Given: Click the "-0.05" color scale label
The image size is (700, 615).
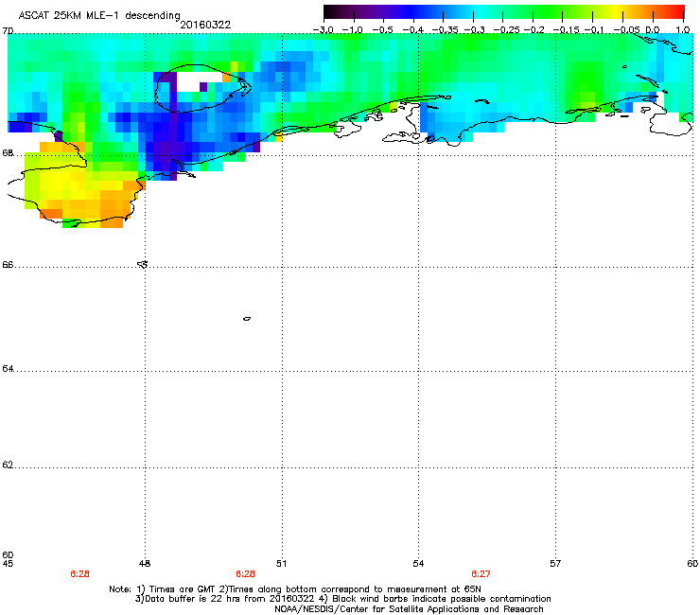Looking at the screenshot, I should pyautogui.click(x=626, y=30).
